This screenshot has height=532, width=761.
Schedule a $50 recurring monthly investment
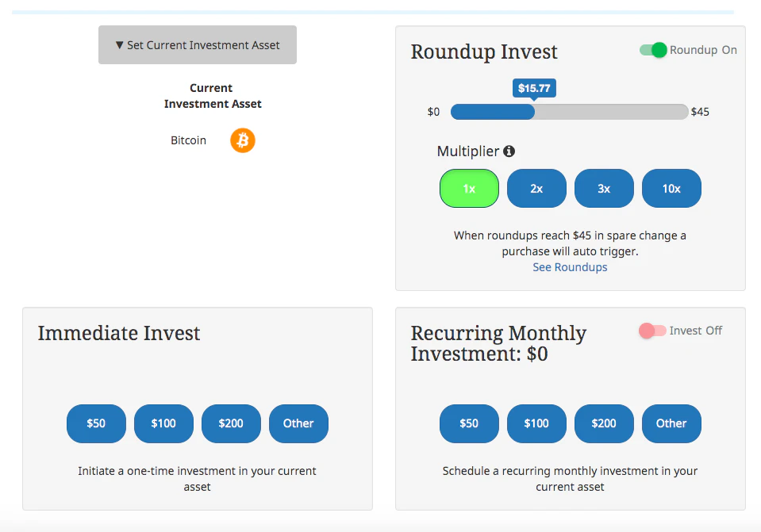point(469,423)
